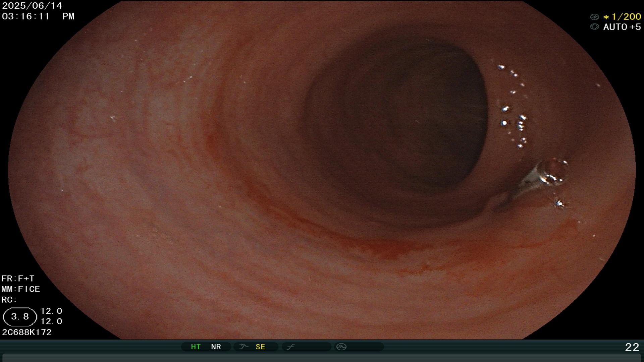Click the yellow 1/200 shutter value
644x362 pixels.
[622, 17]
